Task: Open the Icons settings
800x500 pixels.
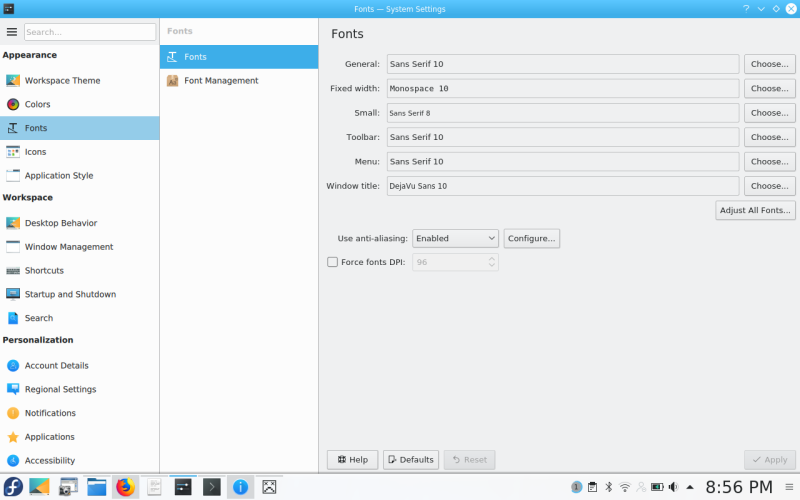Action: tap(80, 152)
